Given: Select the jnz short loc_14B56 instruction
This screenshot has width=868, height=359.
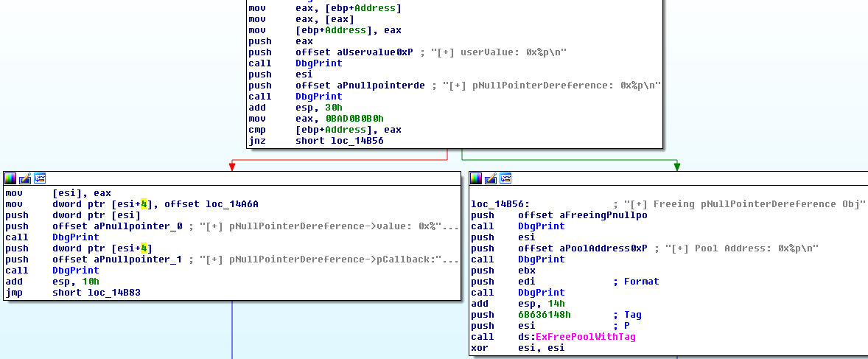Looking at the screenshot, I should tap(316, 141).
